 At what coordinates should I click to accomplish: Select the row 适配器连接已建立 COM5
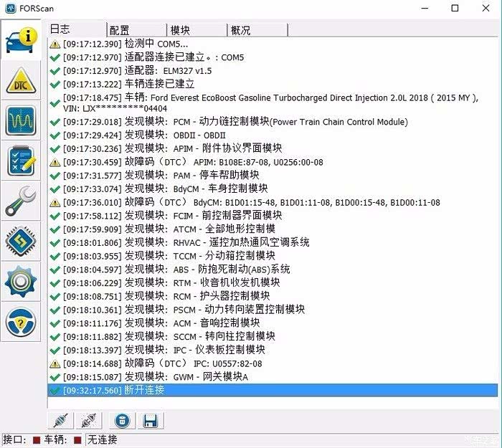coord(273,57)
